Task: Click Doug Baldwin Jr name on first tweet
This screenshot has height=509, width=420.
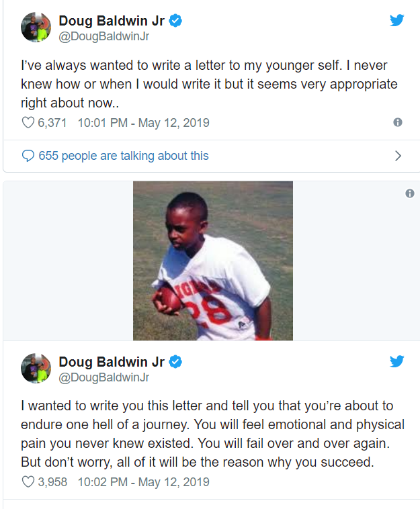Action: 112,21
